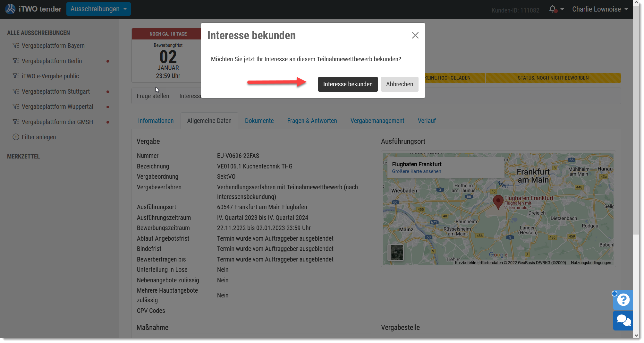Click the Google logo on map

pyautogui.click(x=498, y=255)
